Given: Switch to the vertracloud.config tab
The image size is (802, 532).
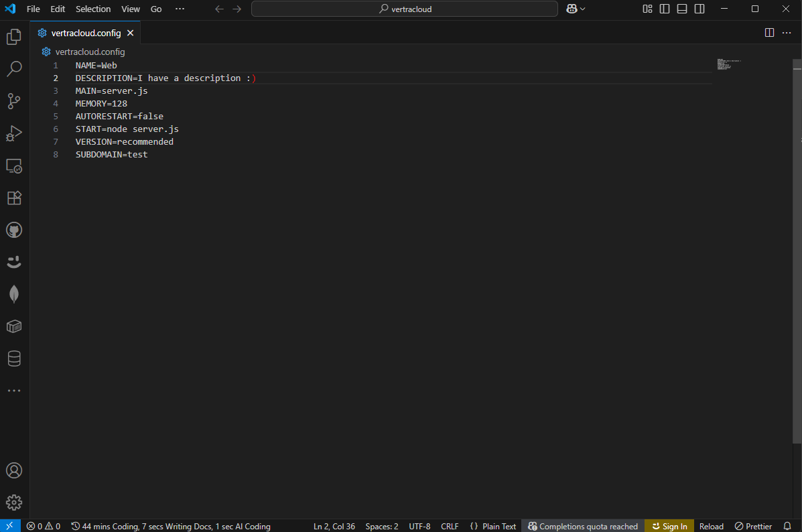Looking at the screenshot, I should tap(85, 32).
